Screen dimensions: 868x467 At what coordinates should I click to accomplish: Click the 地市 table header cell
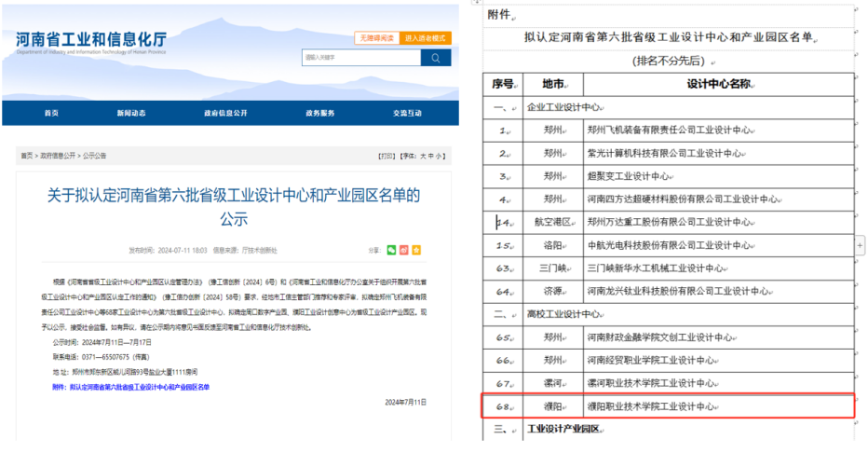pos(553,84)
